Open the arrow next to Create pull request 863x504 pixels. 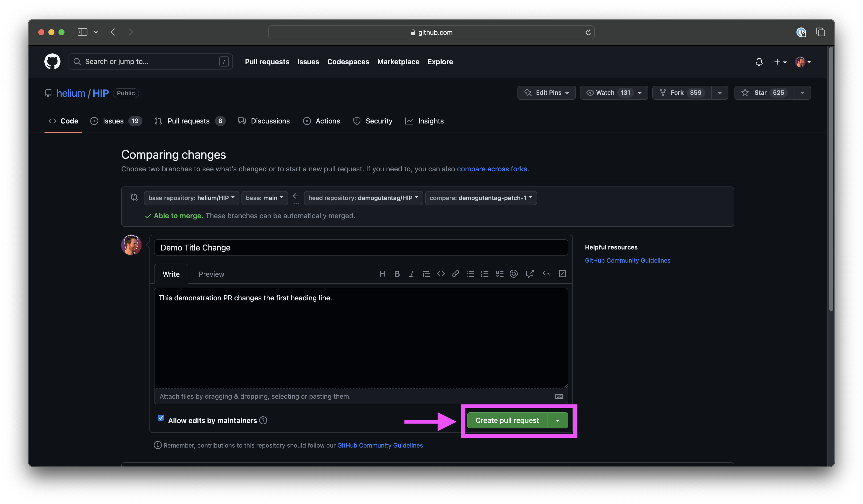pos(558,420)
